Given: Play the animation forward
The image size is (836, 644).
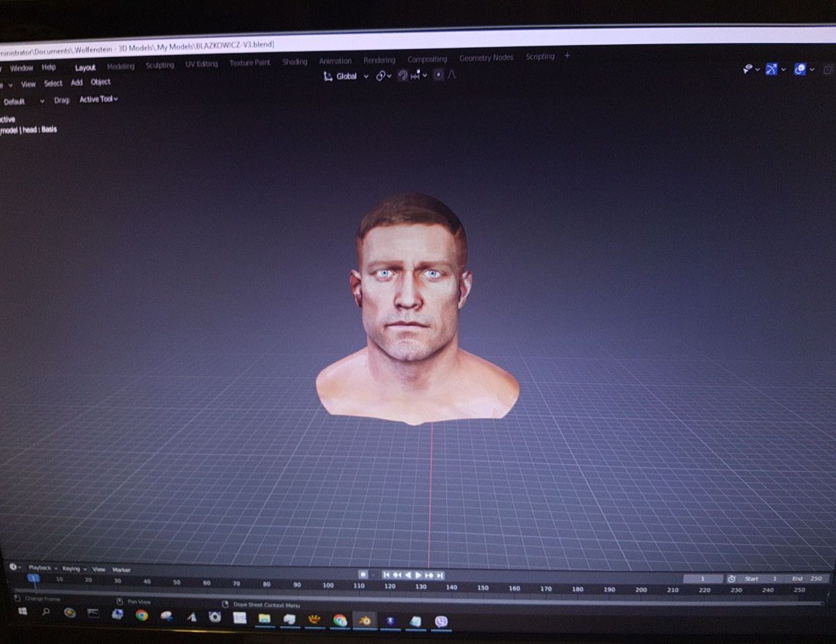Looking at the screenshot, I should [x=419, y=575].
